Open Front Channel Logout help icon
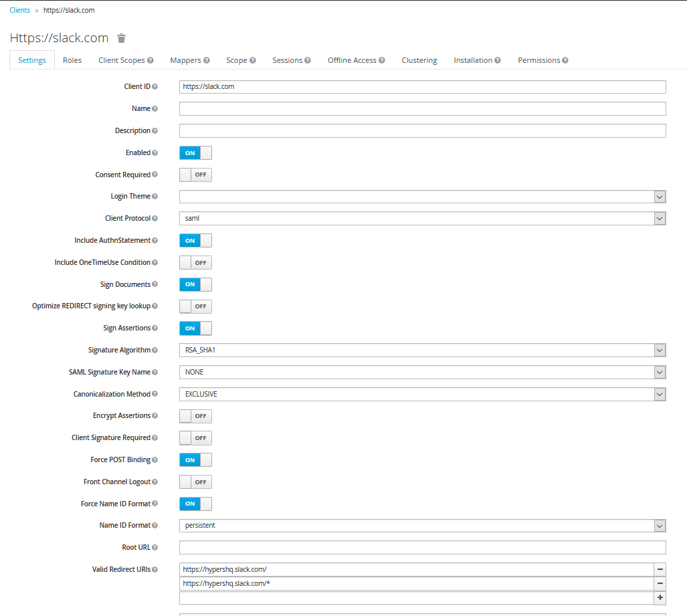This screenshot has width=687, height=616. [155, 482]
